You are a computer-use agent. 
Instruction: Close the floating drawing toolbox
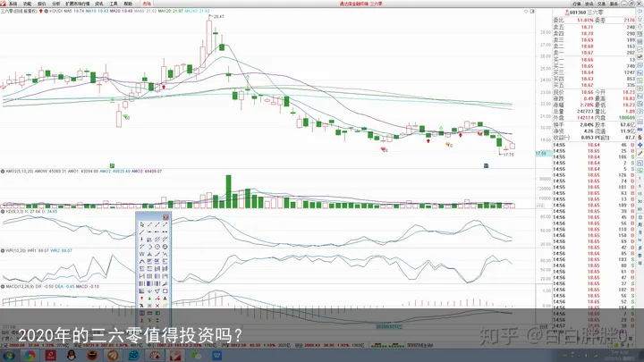[165, 217]
